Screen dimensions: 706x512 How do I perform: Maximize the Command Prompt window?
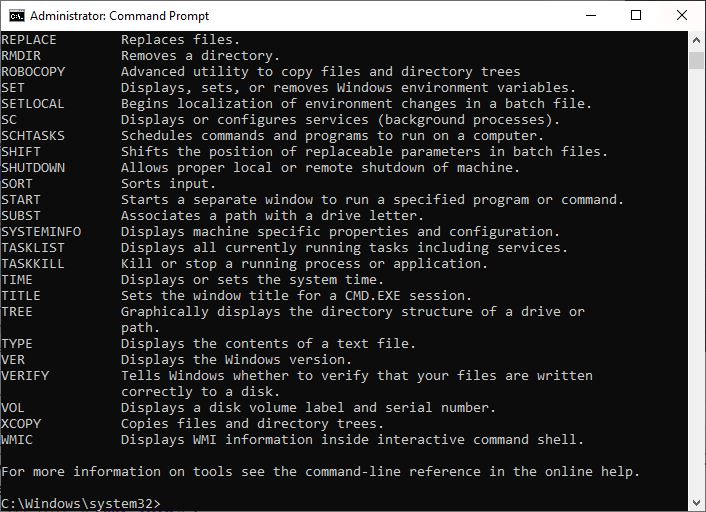click(x=636, y=15)
